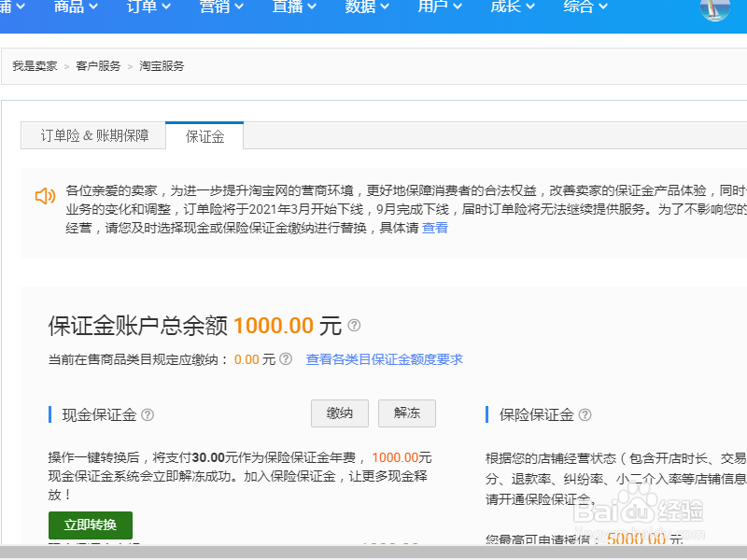Switch to the 订单险 & 账期保障 tab
Image resolution: width=747 pixels, height=560 pixels.
(x=92, y=135)
